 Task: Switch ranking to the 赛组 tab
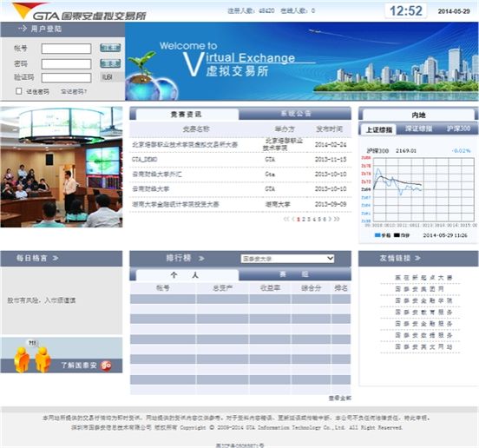click(295, 274)
